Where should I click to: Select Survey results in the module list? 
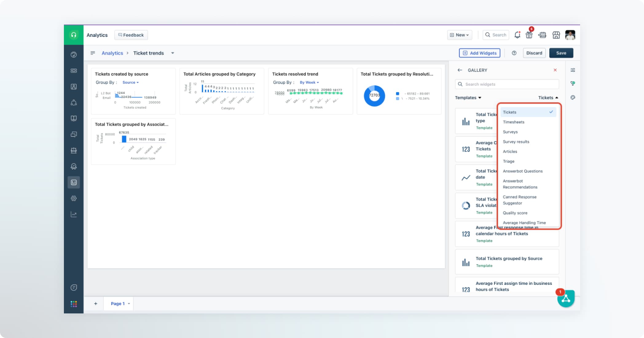click(528, 142)
